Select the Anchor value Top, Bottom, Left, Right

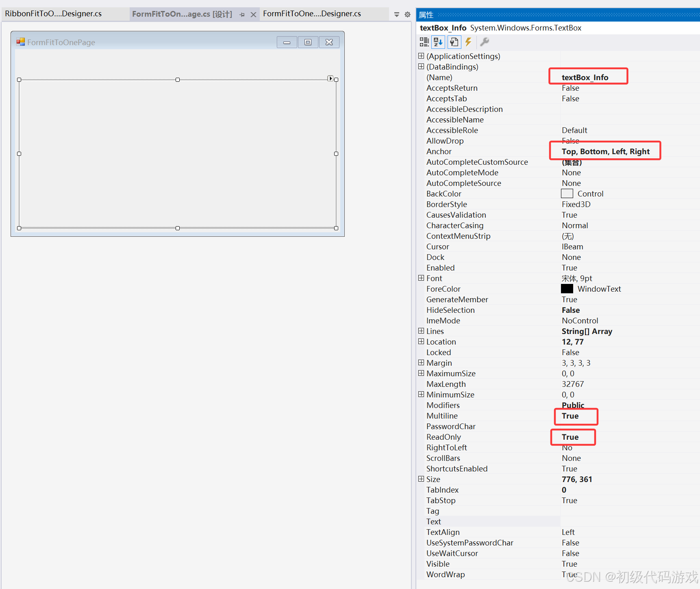606,151
